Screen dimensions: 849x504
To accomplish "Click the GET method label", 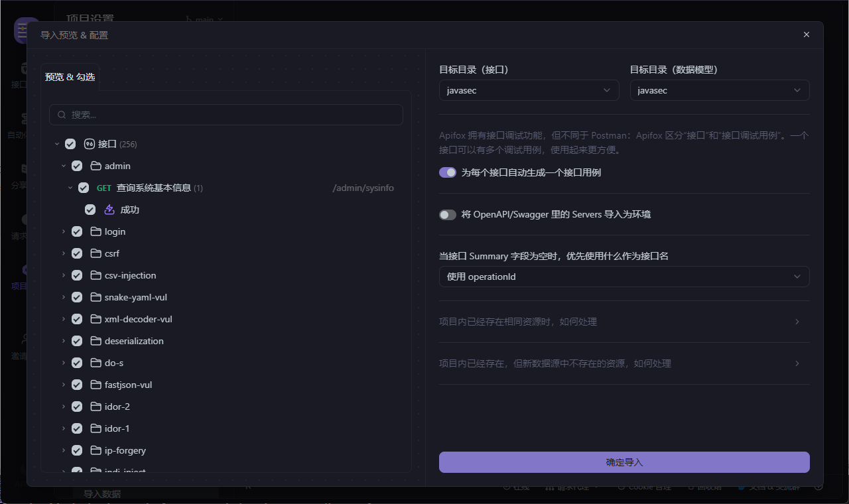I will (x=104, y=188).
